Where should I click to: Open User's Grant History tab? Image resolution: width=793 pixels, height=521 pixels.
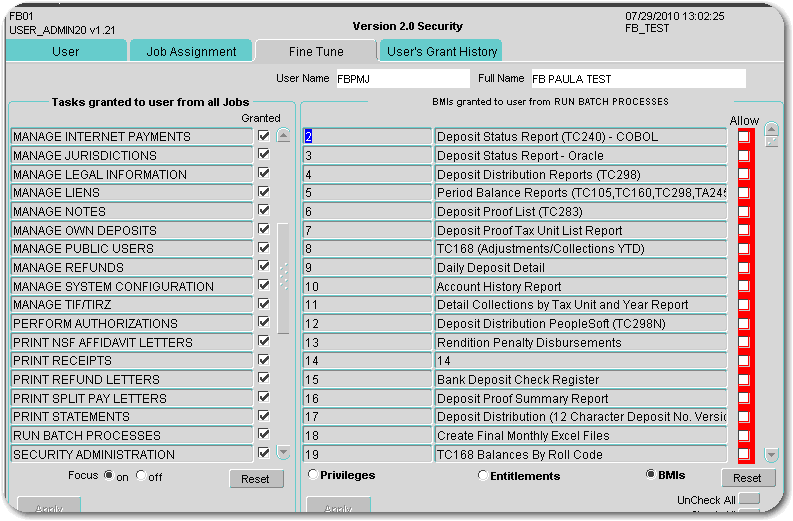pos(441,51)
